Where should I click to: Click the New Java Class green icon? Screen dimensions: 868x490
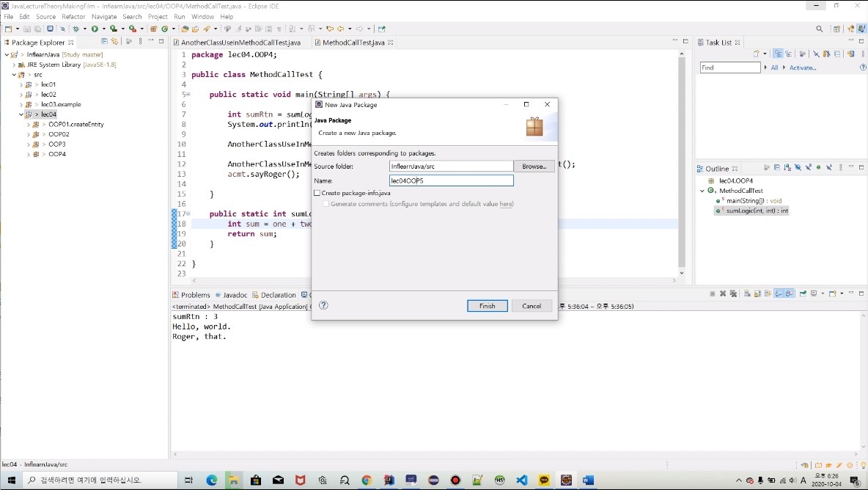[164, 29]
